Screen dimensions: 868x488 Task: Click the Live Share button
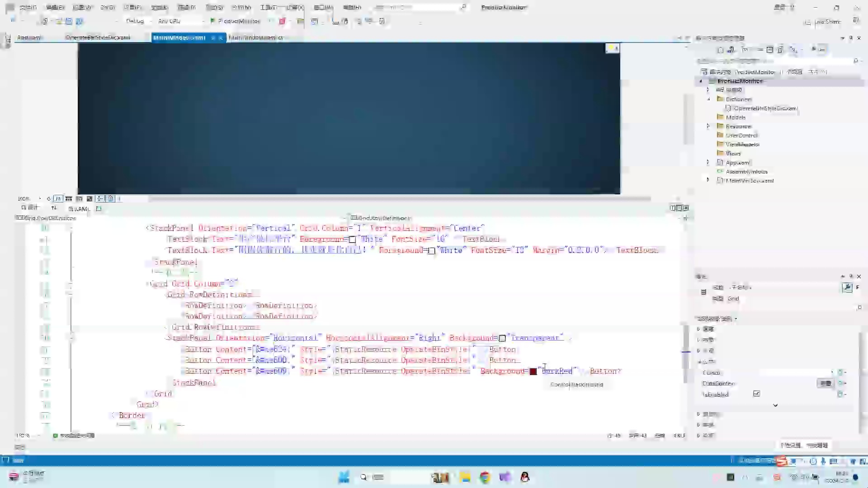pyautogui.click(x=824, y=22)
